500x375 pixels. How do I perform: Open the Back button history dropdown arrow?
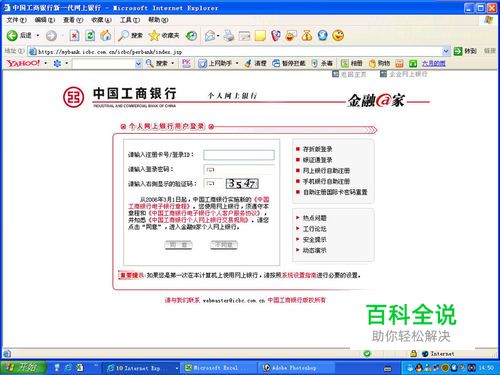coord(38,35)
